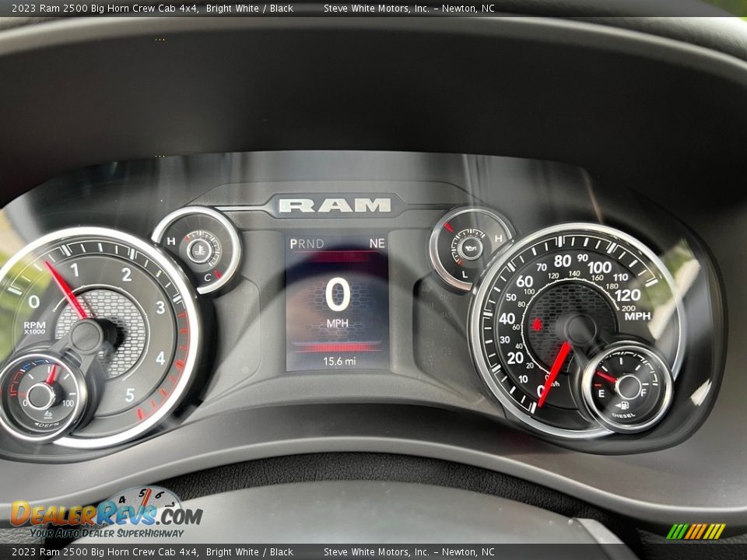747x560 pixels.
Task: Click the RAM logo badge
Action: coord(335,205)
